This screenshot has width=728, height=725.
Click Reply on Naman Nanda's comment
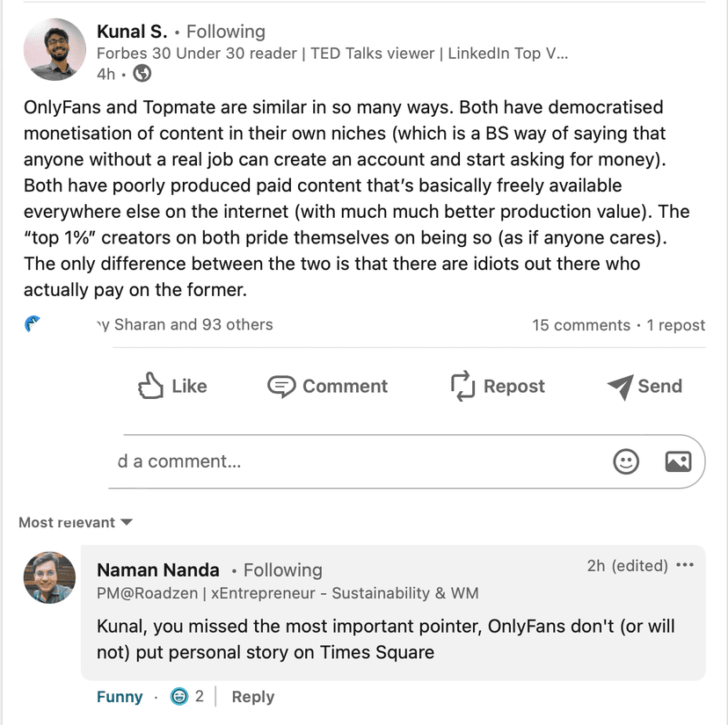253,697
